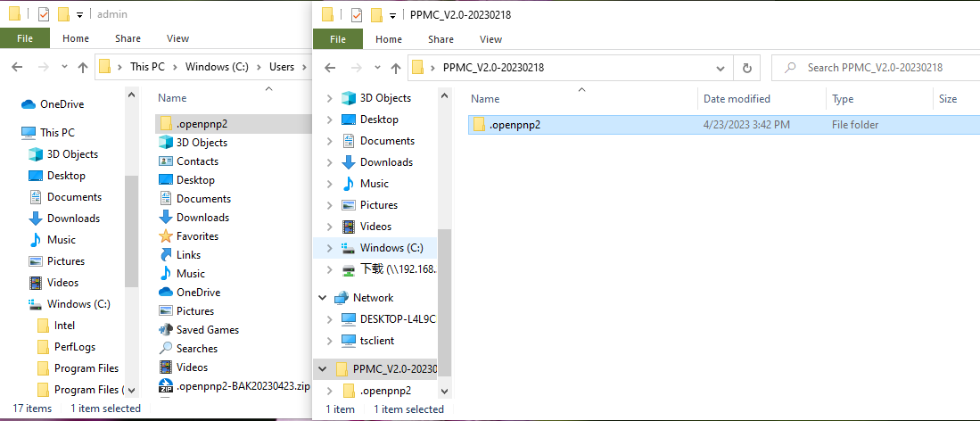Open Favorites star folder
The height and width of the screenshot is (421, 980).
[197, 236]
